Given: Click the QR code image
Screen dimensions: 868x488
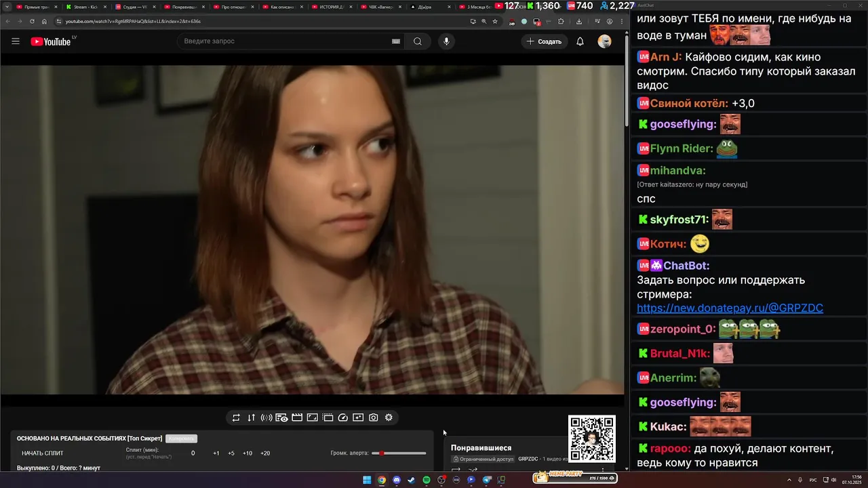Looking at the screenshot, I should (x=592, y=439).
